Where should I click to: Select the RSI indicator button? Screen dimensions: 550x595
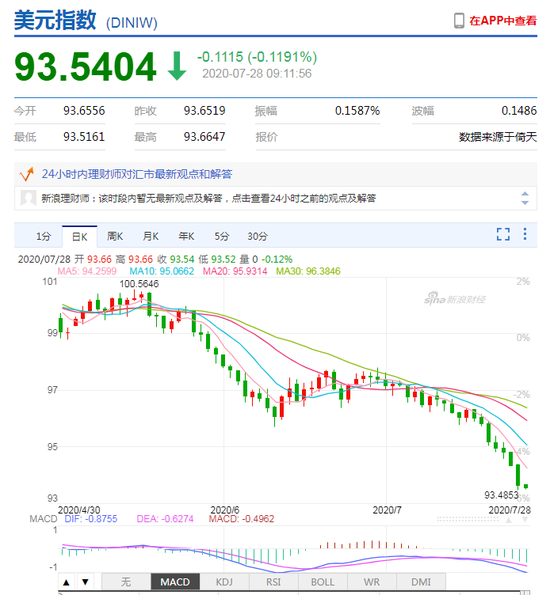pos(274,582)
